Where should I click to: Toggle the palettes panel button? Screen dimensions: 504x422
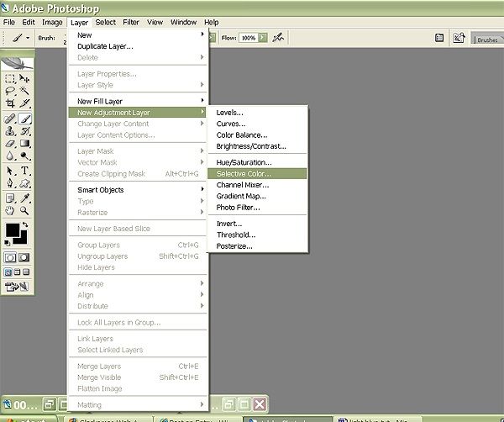(x=439, y=38)
